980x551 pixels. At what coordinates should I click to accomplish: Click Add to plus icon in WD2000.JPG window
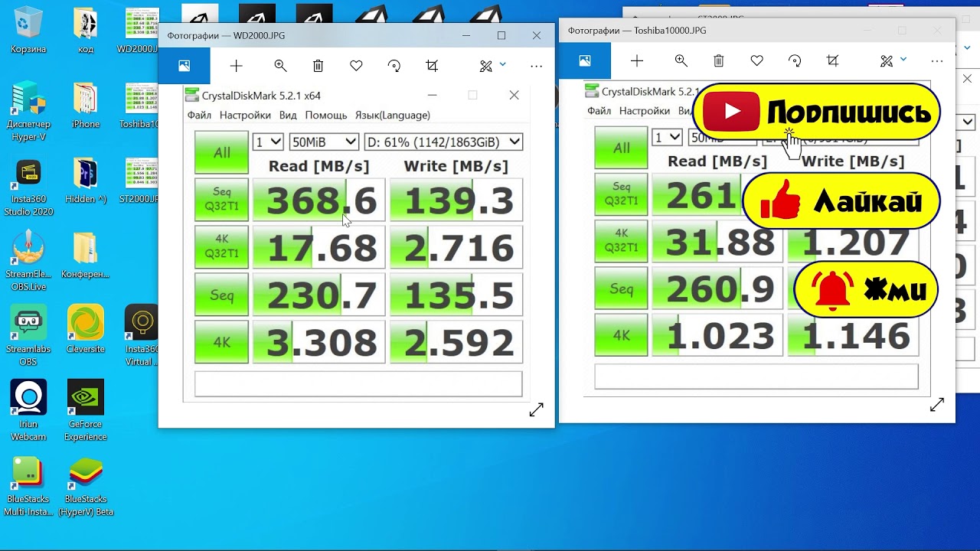pos(236,66)
